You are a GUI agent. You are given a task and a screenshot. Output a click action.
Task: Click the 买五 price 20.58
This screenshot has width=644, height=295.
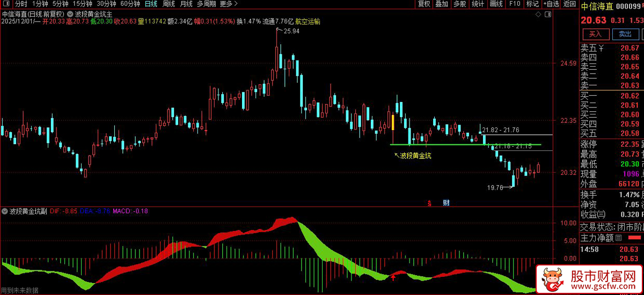(630, 133)
